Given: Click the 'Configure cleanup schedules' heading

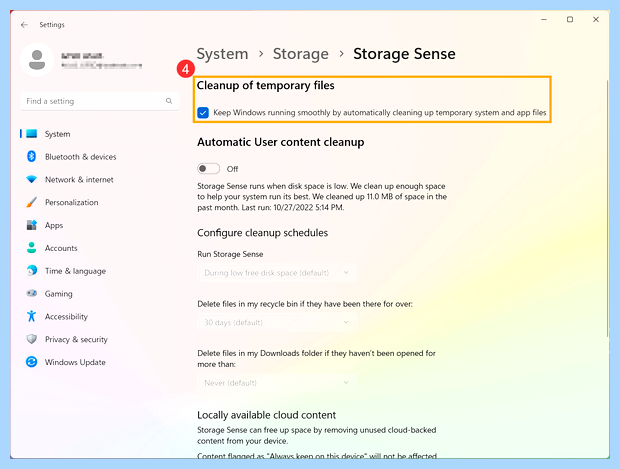Looking at the screenshot, I should coord(263,233).
